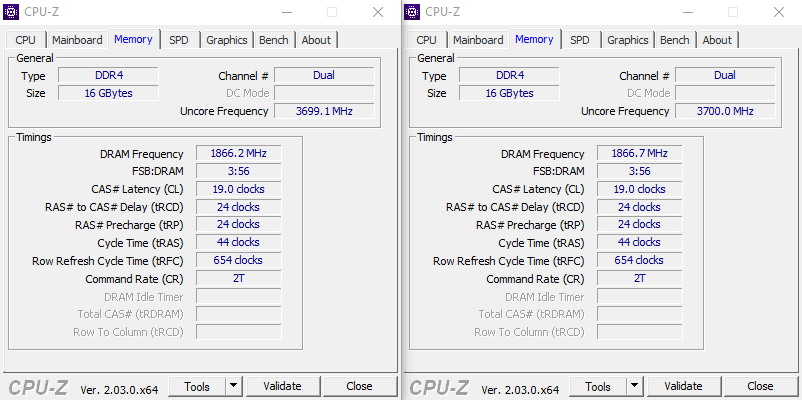Close the left CPU-Z window via title bar X
The width and height of the screenshot is (802, 400).
tap(378, 12)
